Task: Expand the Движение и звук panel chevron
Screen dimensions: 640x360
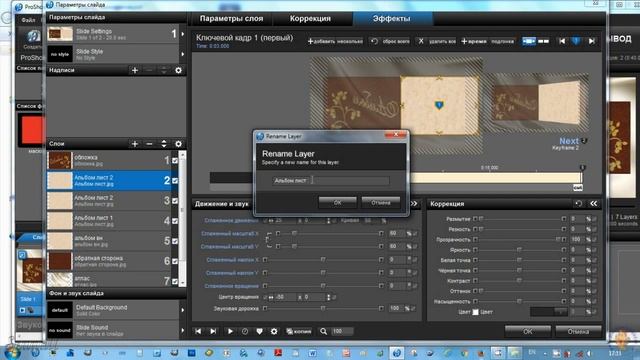Action: [414, 203]
